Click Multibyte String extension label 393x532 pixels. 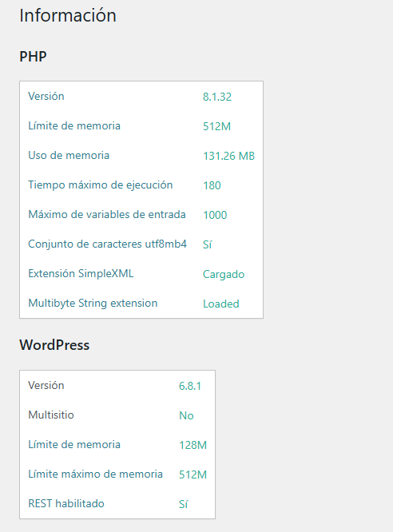tap(93, 303)
